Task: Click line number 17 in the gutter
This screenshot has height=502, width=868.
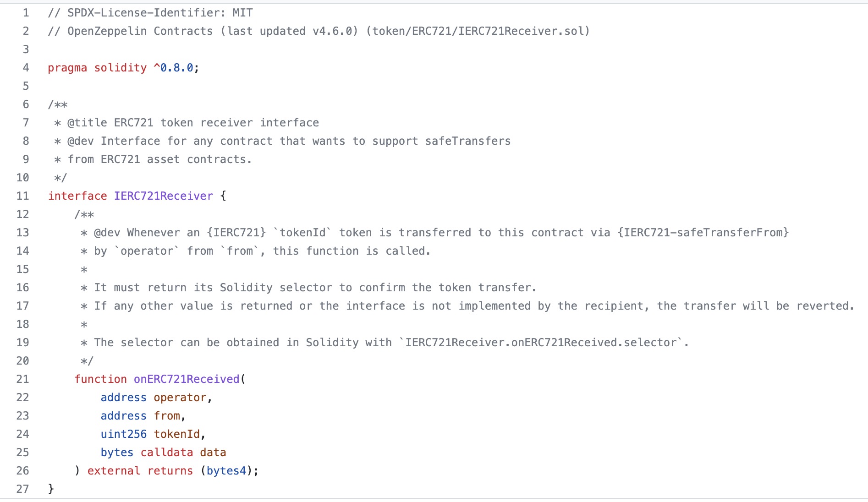Action: (23, 306)
